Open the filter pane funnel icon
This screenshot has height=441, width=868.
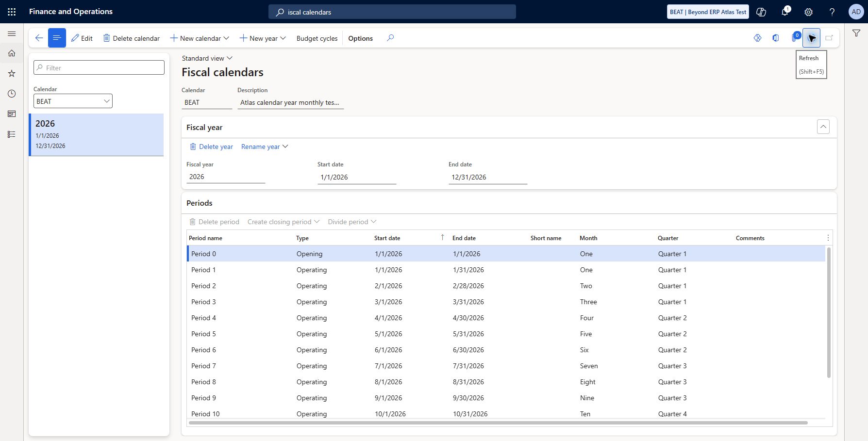click(856, 33)
